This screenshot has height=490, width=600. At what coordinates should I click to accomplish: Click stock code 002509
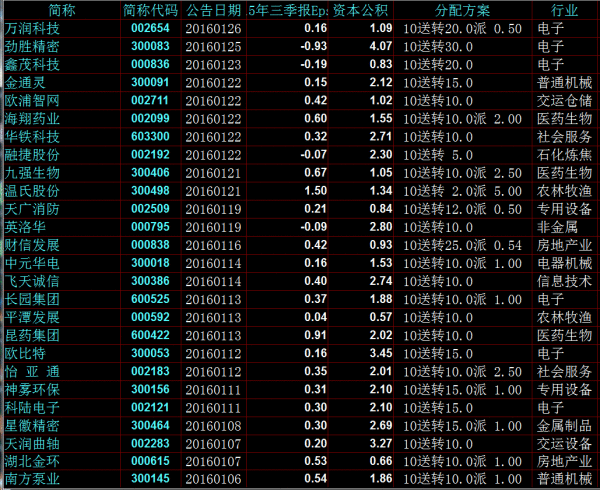coord(150,208)
